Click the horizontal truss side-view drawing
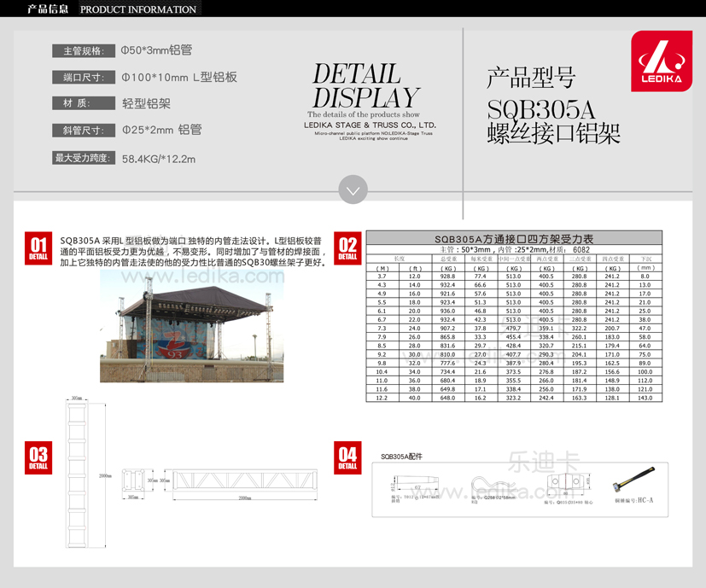Image resolution: width=706 pixels, height=588 pixels. coord(245,480)
